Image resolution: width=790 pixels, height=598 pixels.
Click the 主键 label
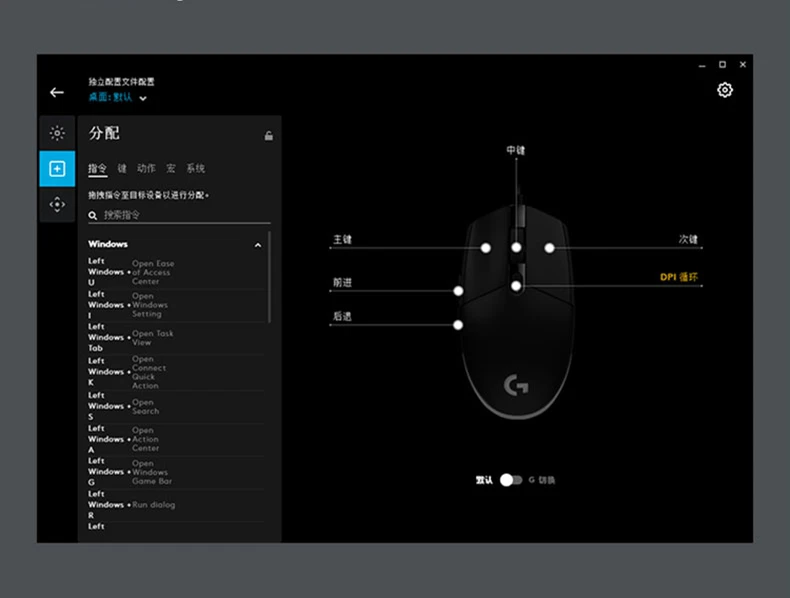pyautogui.click(x=343, y=239)
